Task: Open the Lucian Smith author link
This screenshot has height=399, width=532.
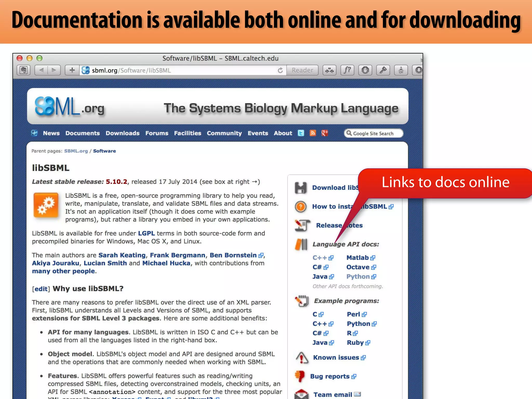Action: coord(105,263)
